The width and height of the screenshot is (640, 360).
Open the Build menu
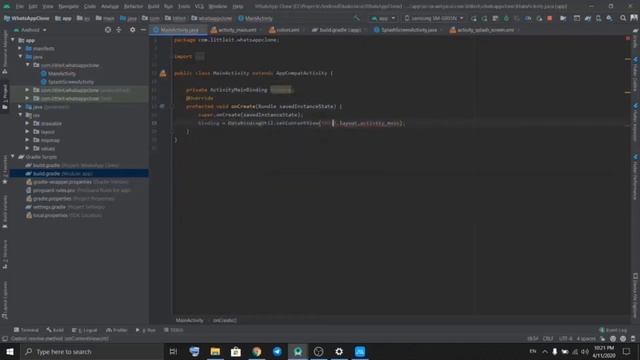point(153,7)
